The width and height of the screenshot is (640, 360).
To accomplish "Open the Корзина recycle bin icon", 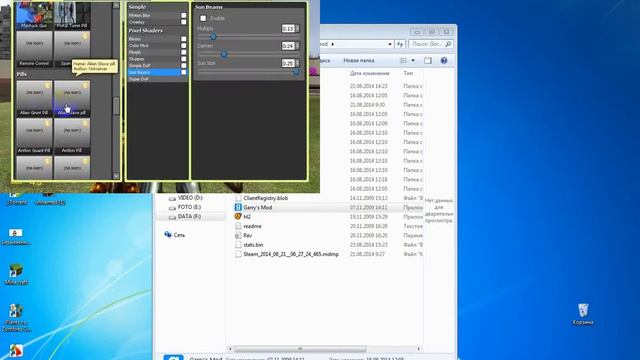I will coord(583,313).
